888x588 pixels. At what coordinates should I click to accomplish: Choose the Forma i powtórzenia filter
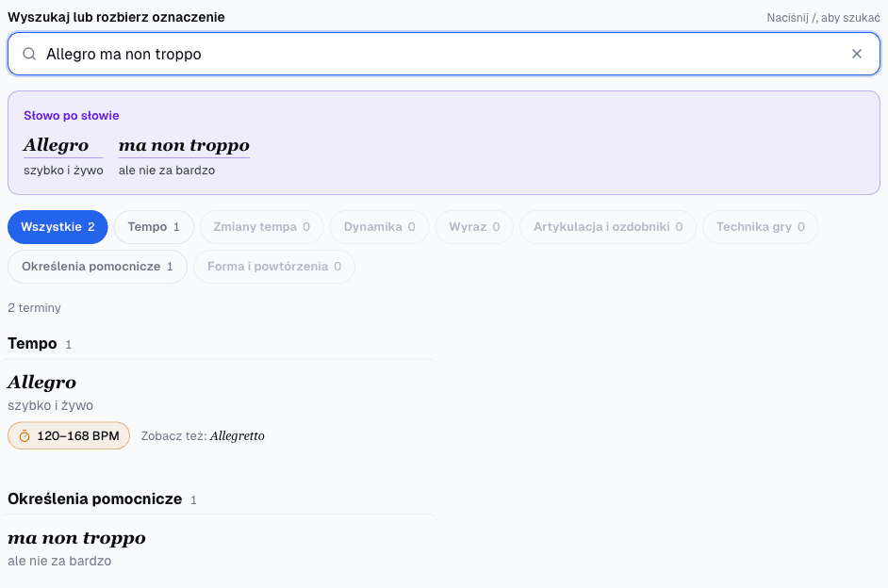pos(274,267)
